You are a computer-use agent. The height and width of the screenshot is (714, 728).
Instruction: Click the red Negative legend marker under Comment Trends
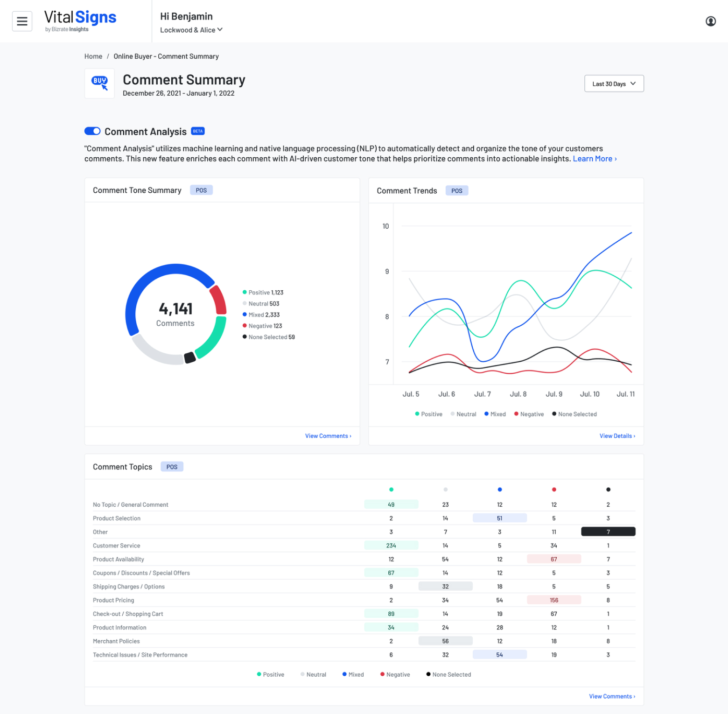(x=516, y=413)
